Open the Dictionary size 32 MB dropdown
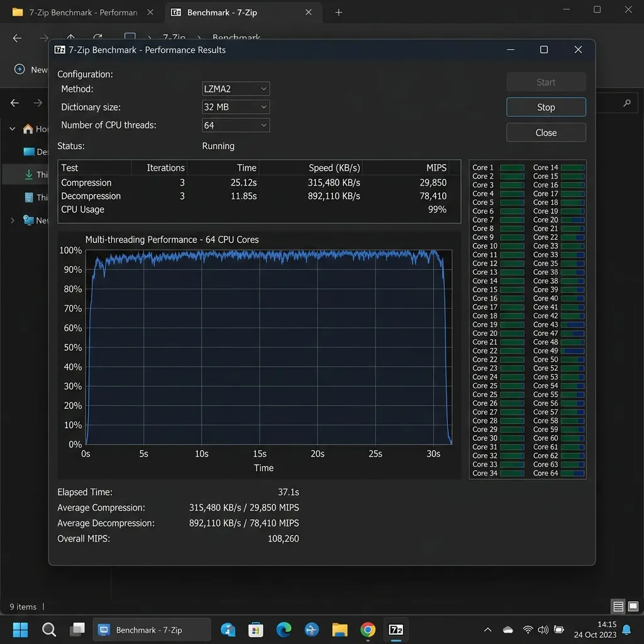Screen dimensions: 644x644 click(x=236, y=107)
